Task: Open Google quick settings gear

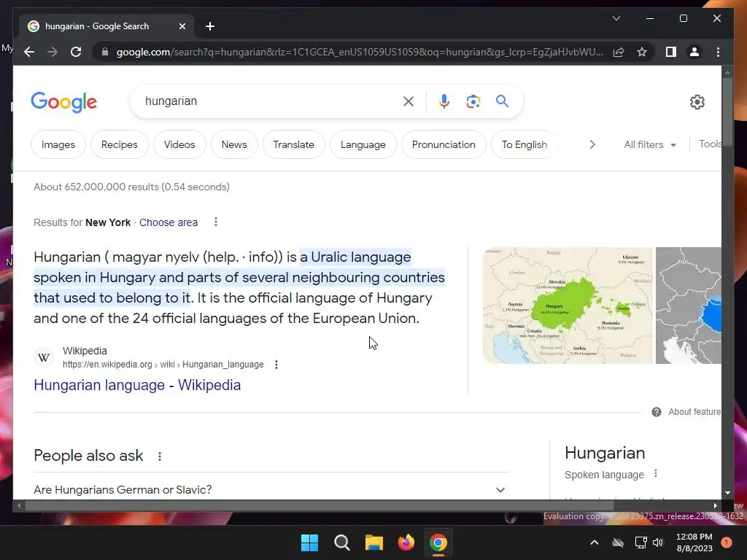Action: pyautogui.click(x=697, y=102)
